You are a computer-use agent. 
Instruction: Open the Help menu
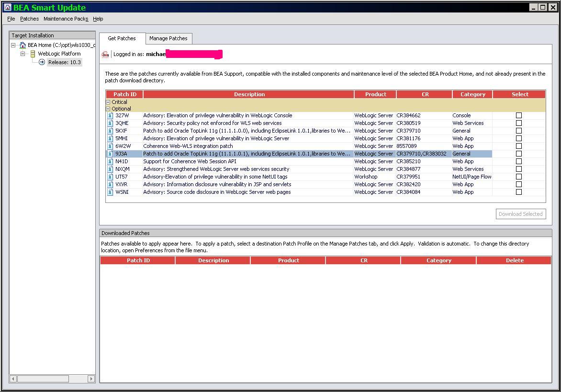tap(98, 19)
